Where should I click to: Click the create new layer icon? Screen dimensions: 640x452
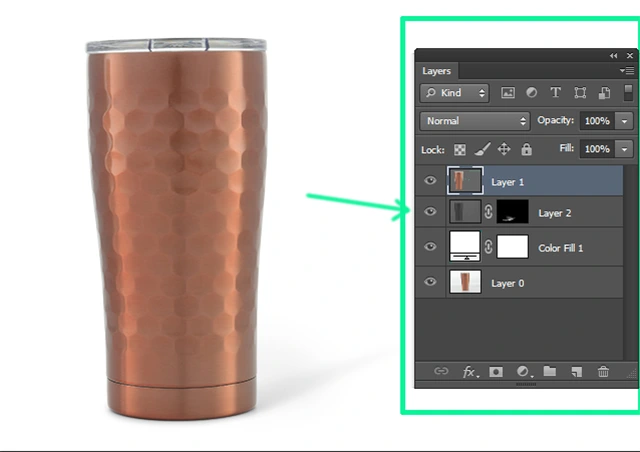coord(576,371)
